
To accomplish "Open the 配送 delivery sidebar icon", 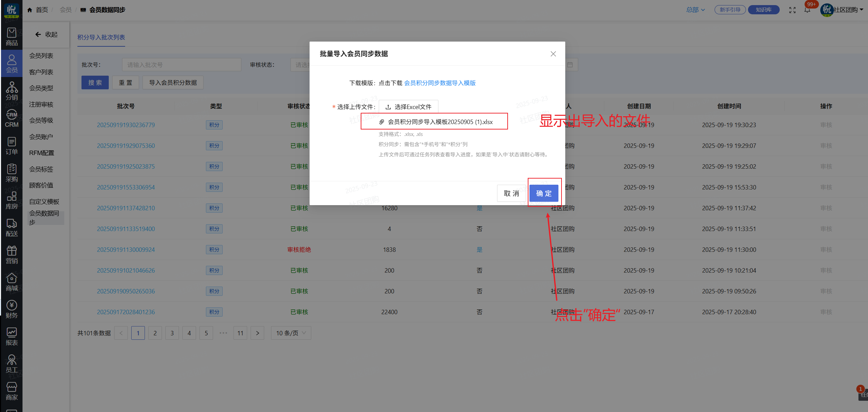I will pos(12,227).
